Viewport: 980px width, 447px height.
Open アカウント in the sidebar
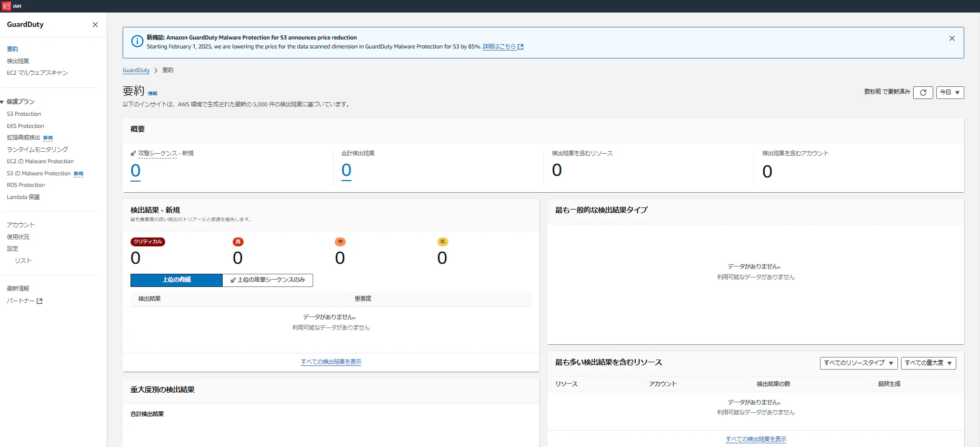click(x=21, y=225)
